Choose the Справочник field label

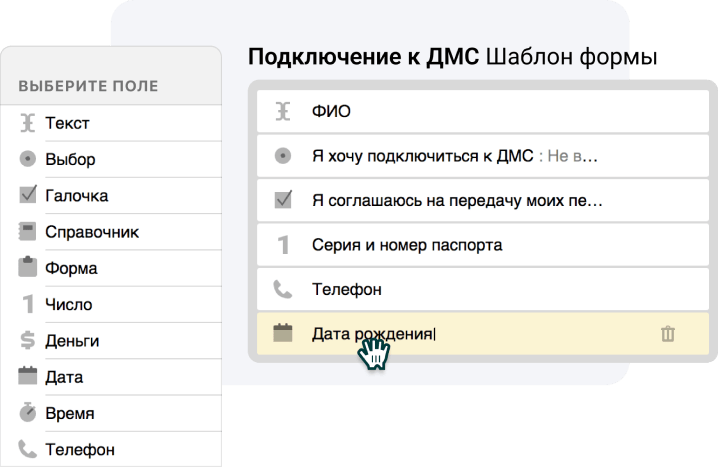click(x=92, y=232)
